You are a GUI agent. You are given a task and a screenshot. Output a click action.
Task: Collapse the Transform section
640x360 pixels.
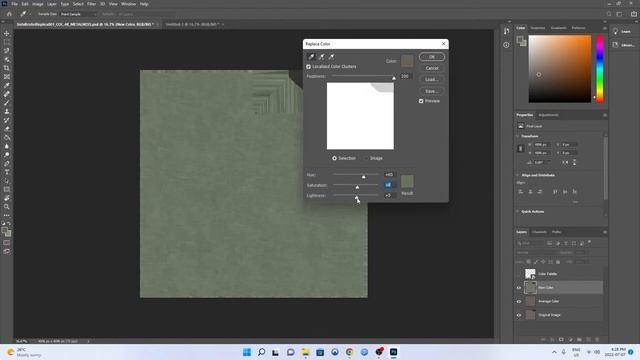click(x=518, y=136)
